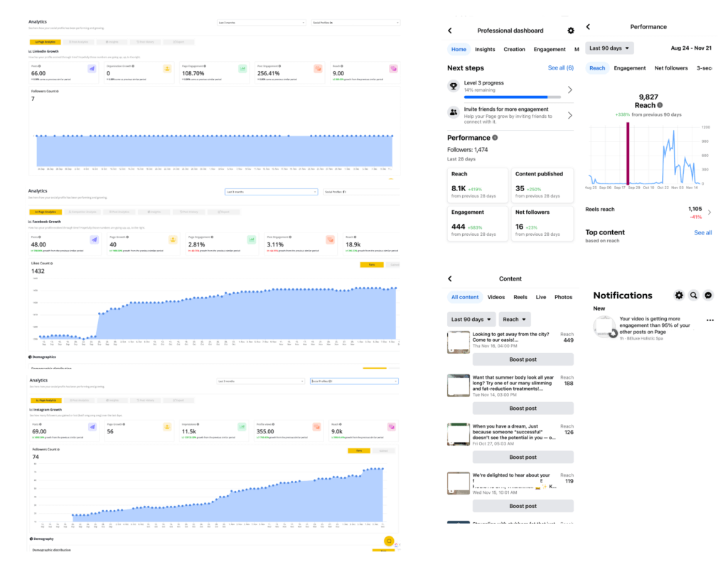Viewport: 728px width, 562px height.
Task: Open thumbnail of summer body post
Action: pyautogui.click(x=459, y=385)
